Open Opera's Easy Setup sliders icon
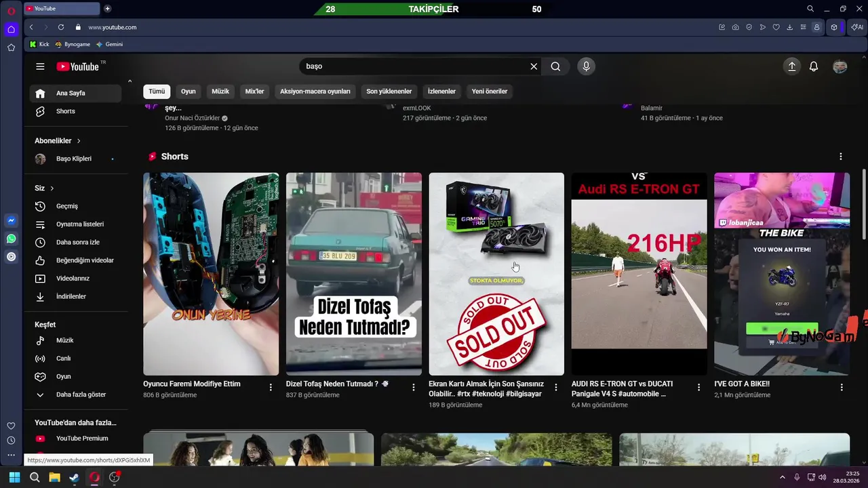 coord(803,27)
